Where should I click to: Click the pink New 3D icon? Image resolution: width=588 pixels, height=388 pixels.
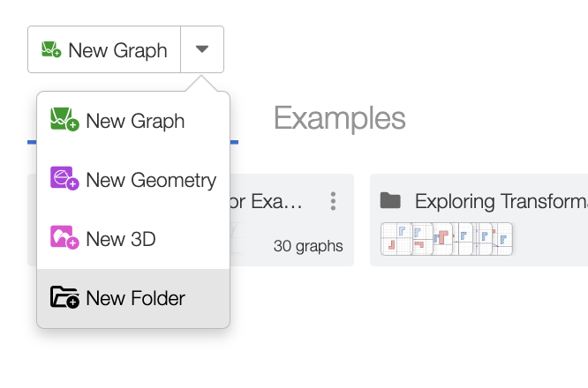[x=64, y=239]
